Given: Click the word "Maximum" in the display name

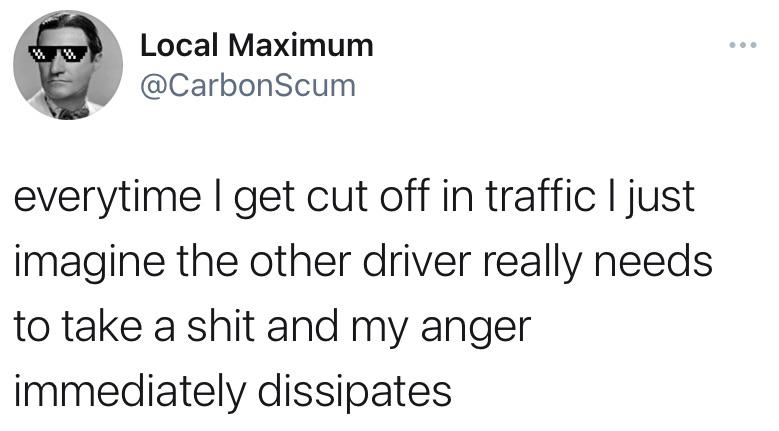Looking at the screenshot, I should click(301, 45).
